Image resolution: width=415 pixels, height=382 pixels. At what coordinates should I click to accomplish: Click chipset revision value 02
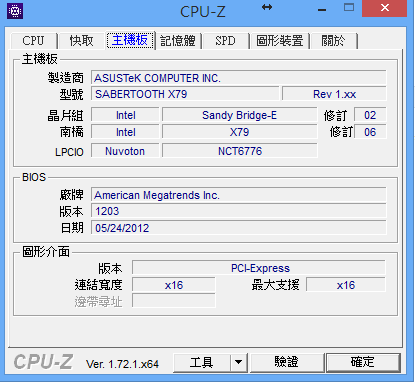[370, 115]
